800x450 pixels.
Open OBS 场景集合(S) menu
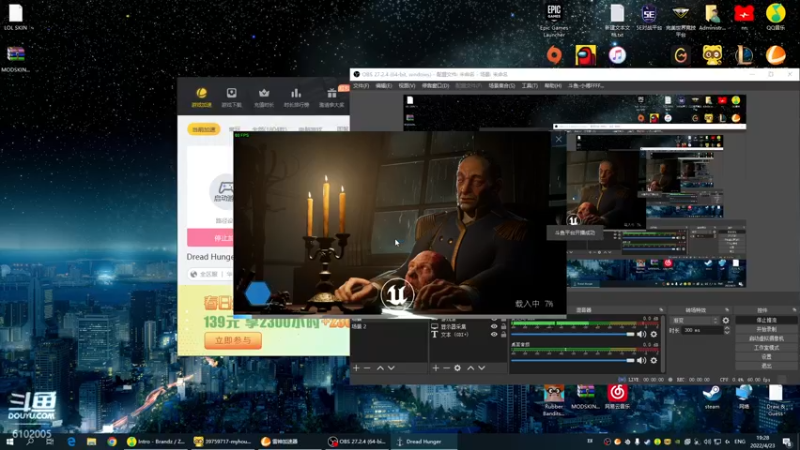[502, 86]
